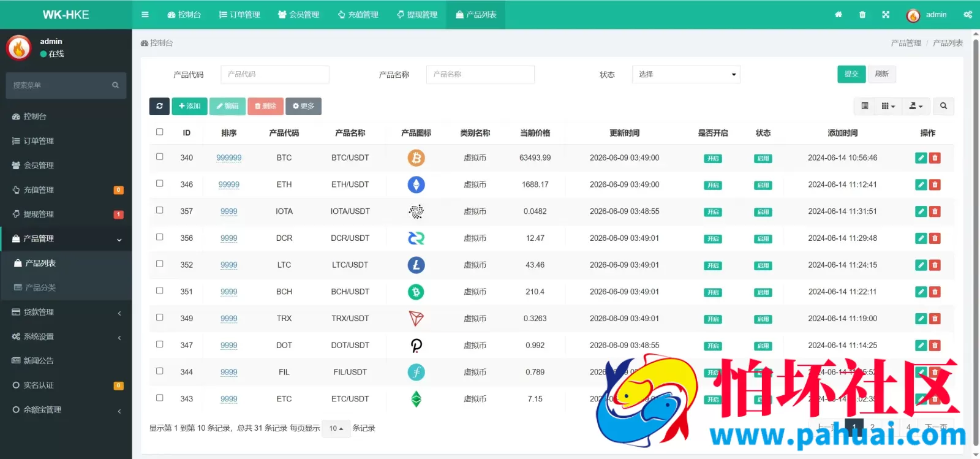980x459 pixels.
Task: Expand 贷款管理 sidebar section
Action: [x=66, y=313]
